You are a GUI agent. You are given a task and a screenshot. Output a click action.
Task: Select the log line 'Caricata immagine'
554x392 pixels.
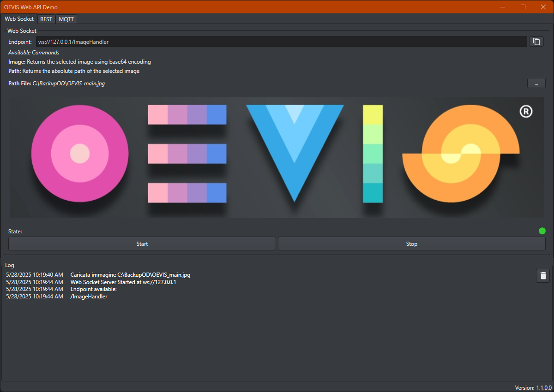point(98,275)
